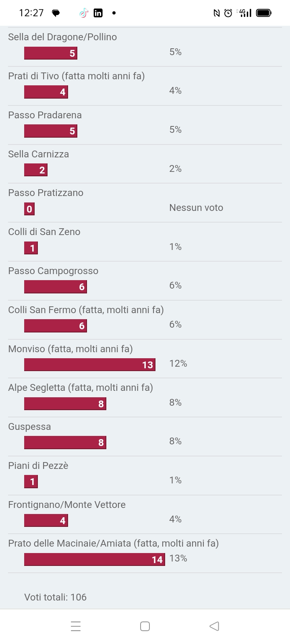This screenshot has height=644, width=290.
Task: Go back with the triangle navigation button
Action: click(214, 626)
